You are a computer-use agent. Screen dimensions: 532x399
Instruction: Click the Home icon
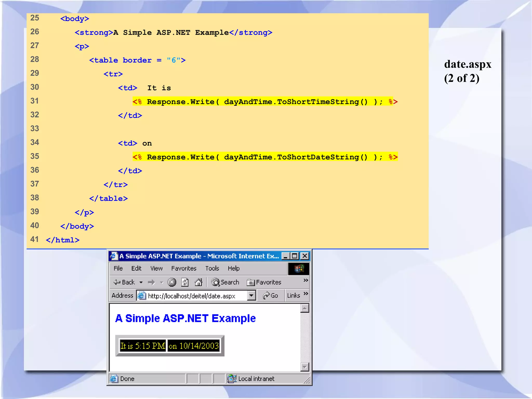pyautogui.click(x=199, y=282)
